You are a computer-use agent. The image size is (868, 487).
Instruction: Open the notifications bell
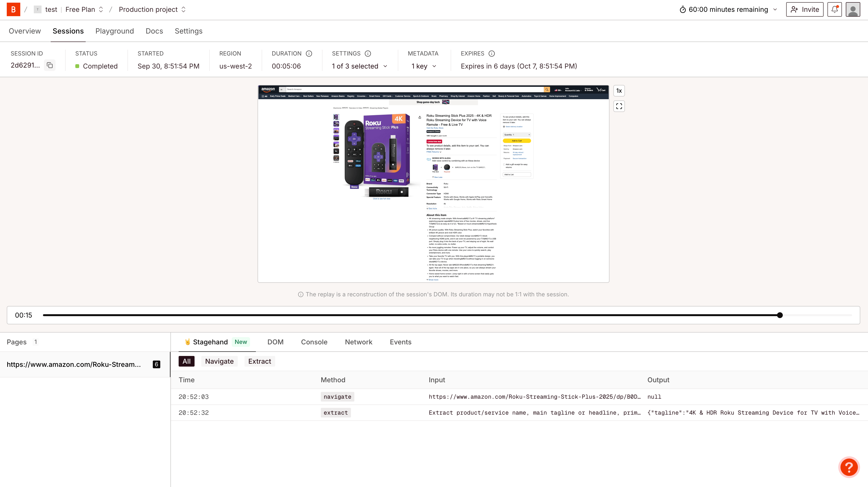834,9
